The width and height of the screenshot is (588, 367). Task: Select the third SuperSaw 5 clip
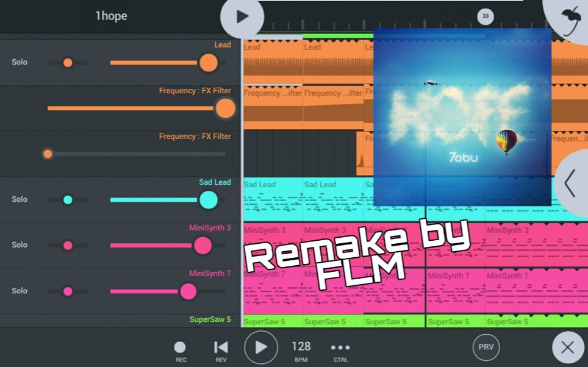coord(394,321)
